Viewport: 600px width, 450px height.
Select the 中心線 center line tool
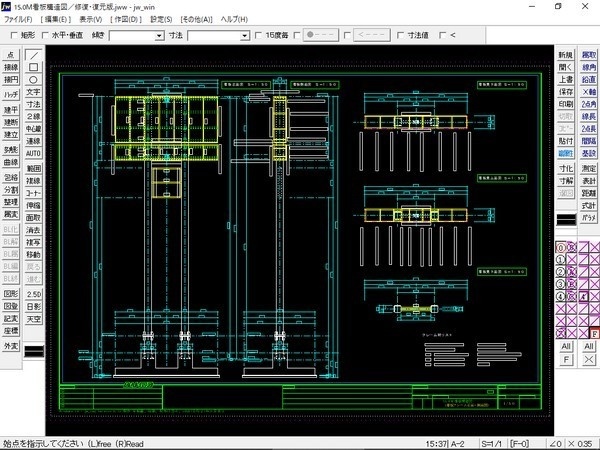[x=33, y=129]
